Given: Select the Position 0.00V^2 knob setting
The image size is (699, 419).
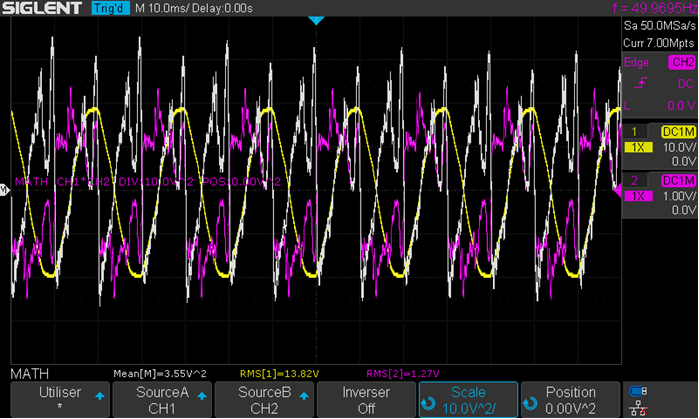Looking at the screenshot, I should [570, 399].
